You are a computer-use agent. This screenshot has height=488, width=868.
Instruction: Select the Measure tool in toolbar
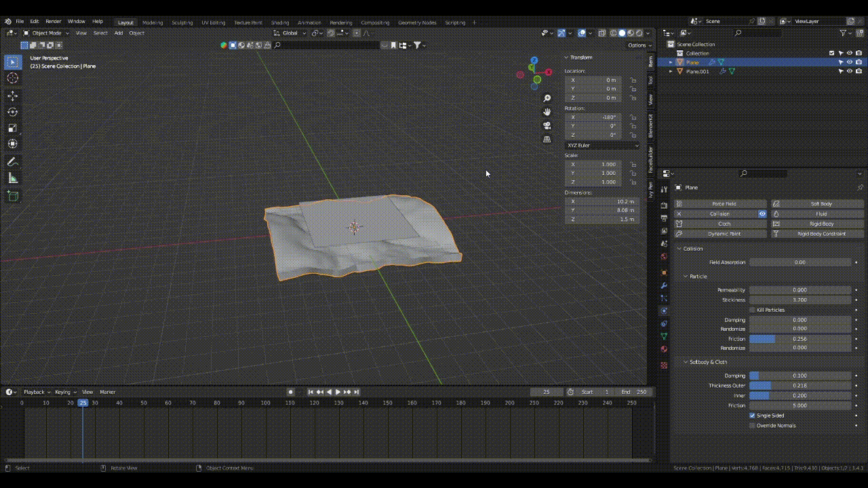coord(12,178)
